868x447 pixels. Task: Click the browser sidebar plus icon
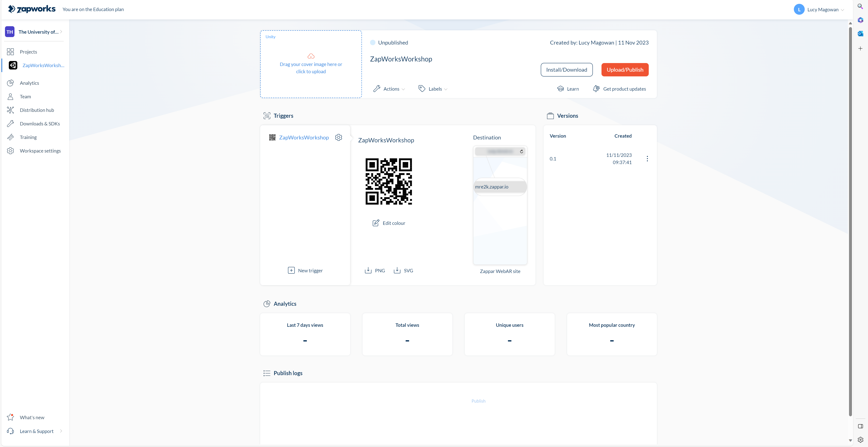pyautogui.click(x=860, y=49)
